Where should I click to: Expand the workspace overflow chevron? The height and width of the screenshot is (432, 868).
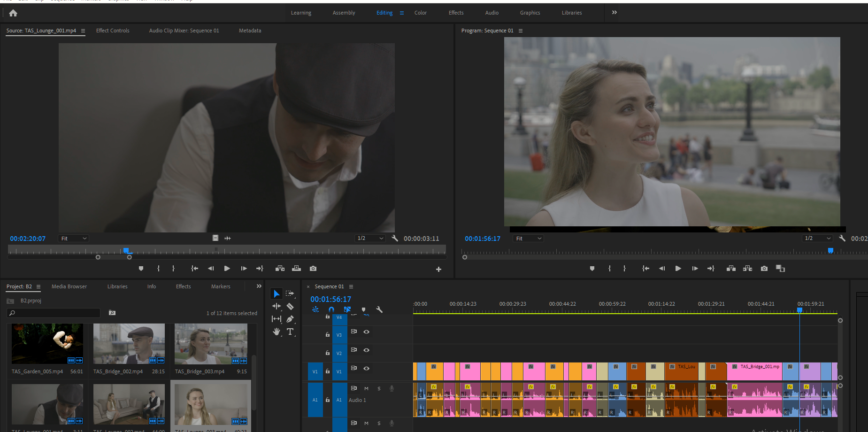point(615,13)
